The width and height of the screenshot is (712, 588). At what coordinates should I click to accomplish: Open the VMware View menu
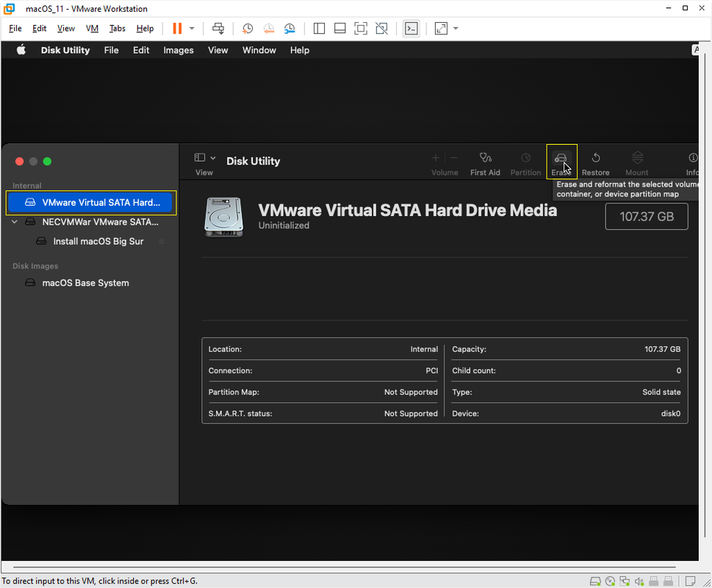66,29
